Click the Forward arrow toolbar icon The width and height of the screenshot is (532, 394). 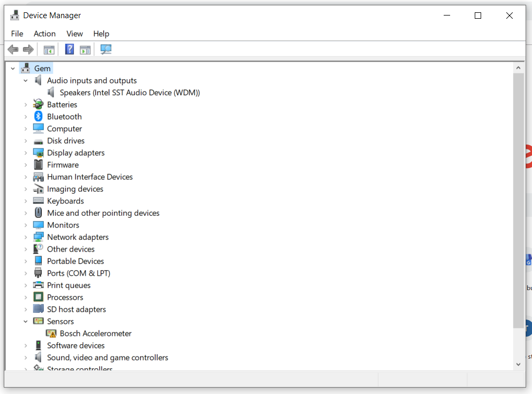[28, 50]
